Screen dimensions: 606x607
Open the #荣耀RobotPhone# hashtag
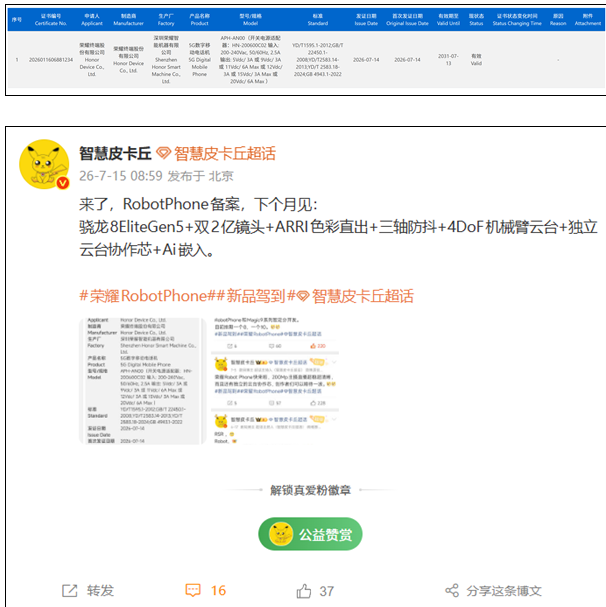pos(148,296)
